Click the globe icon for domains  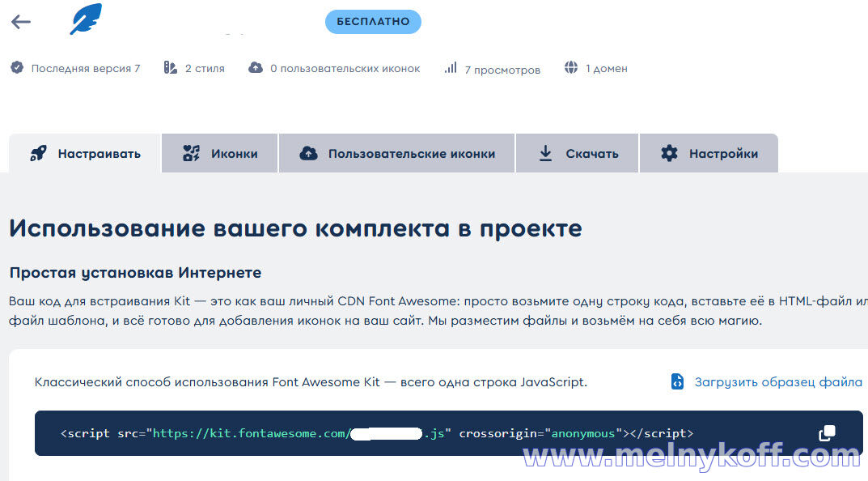(572, 68)
